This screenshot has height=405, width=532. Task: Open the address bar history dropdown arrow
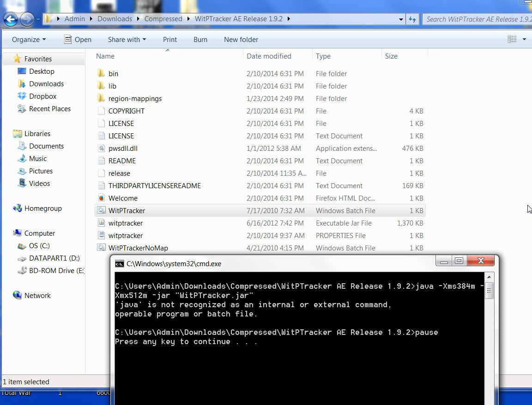click(401, 19)
